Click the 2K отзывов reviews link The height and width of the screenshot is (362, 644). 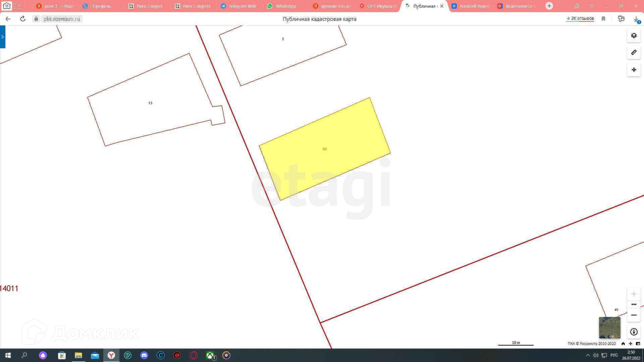click(580, 18)
